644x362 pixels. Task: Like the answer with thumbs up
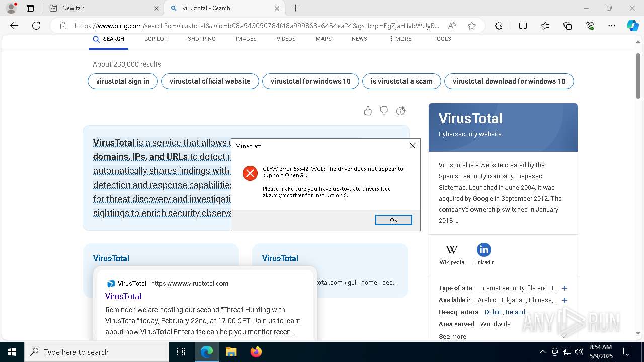[368, 111]
